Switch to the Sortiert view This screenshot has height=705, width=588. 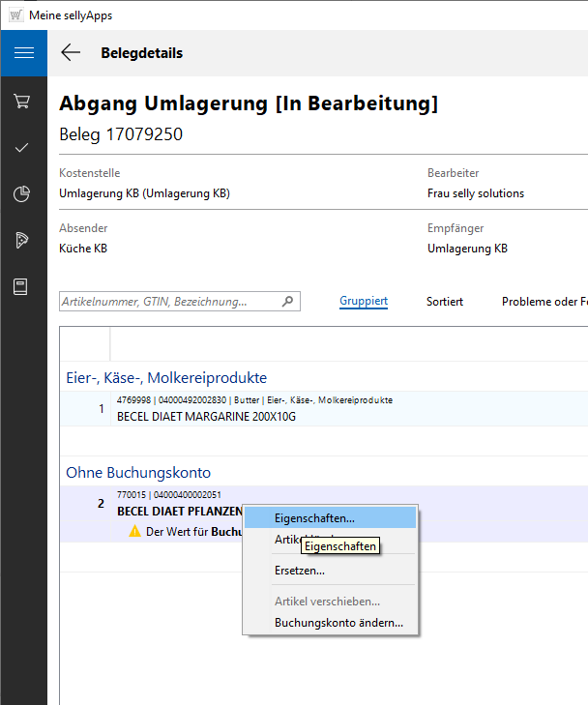coord(445,302)
